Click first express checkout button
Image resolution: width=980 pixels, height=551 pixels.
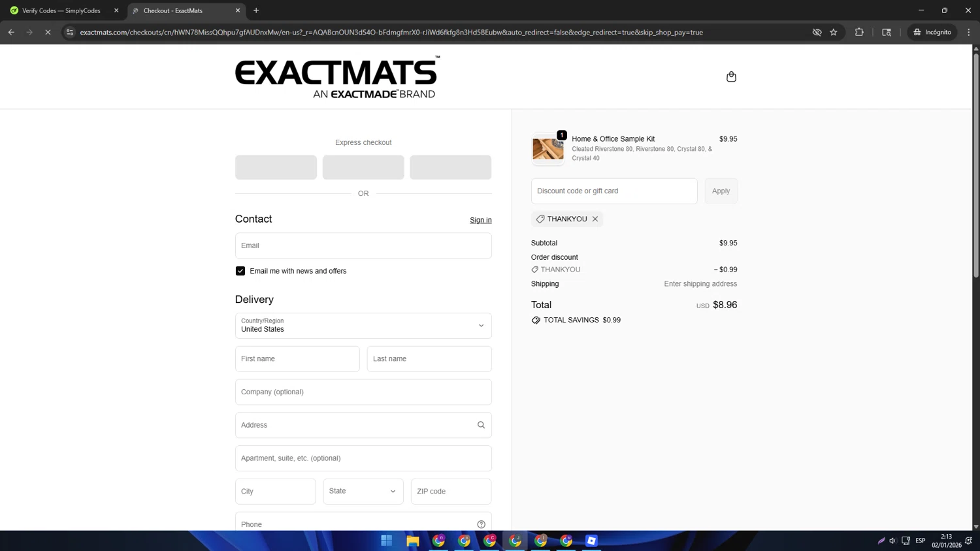click(276, 167)
